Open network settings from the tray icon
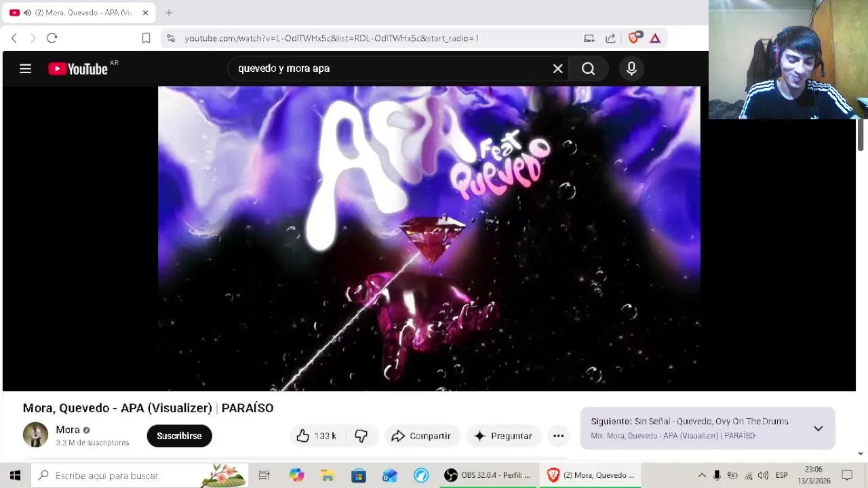868x488 pixels. point(748,475)
